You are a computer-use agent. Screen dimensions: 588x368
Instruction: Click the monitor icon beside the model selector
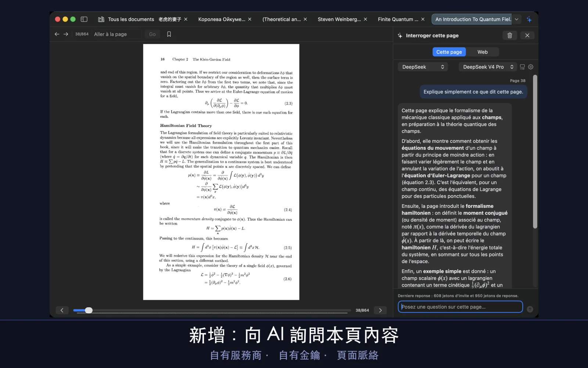(522, 67)
